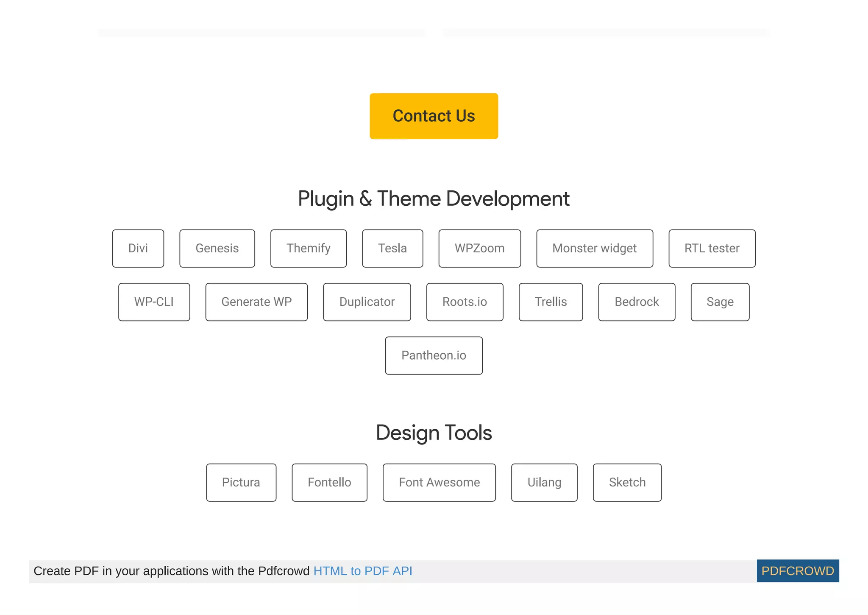This screenshot has height=615, width=868.
Task: Click the Sage tag box
Action: (x=720, y=302)
